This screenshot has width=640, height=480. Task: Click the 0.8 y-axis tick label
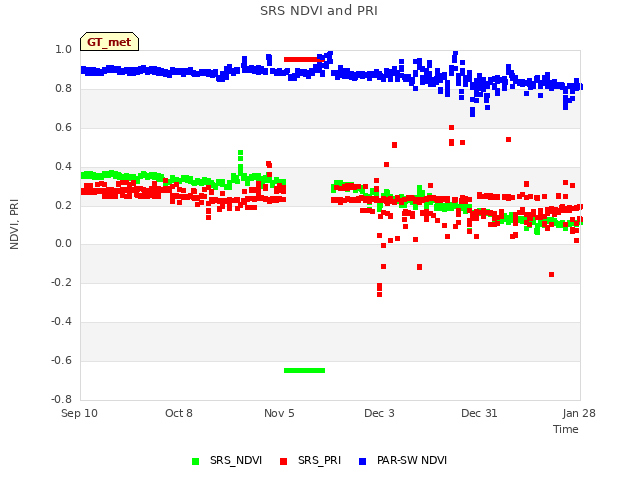(x=63, y=88)
